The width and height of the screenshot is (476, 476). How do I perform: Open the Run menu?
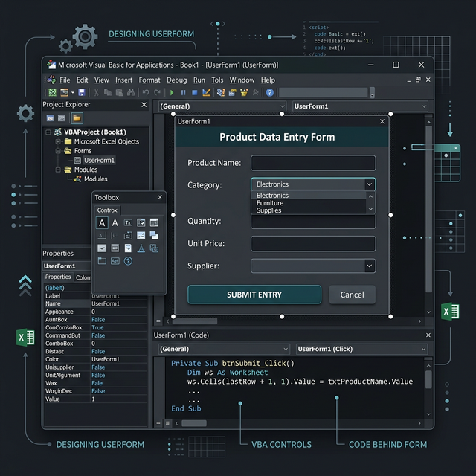pos(199,80)
